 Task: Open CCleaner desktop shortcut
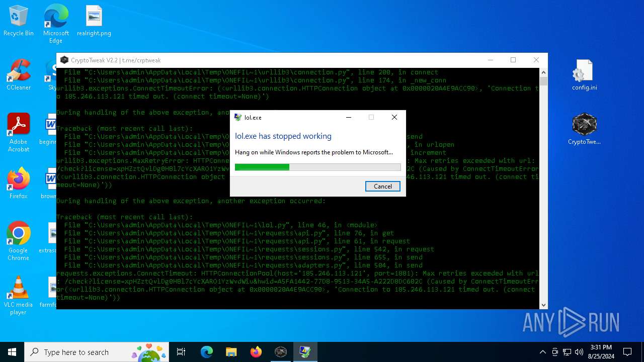pyautogui.click(x=19, y=75)
